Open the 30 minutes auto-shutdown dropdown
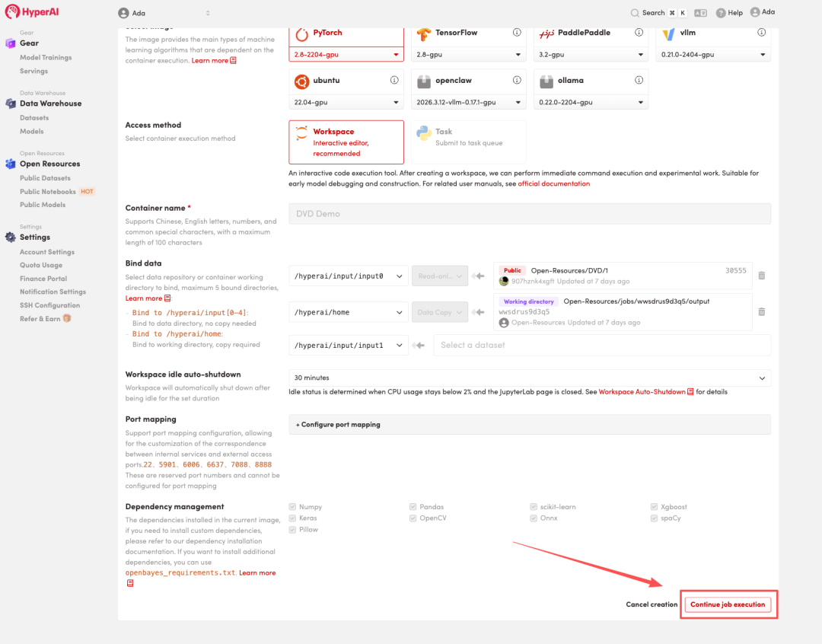Viewport: 822px width, 644px height. [530, 378]
